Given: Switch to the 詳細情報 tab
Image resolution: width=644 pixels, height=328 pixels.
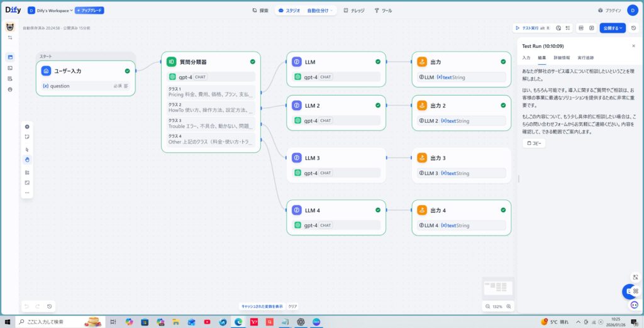Looking at the screenshot, I should coord(562,57).
